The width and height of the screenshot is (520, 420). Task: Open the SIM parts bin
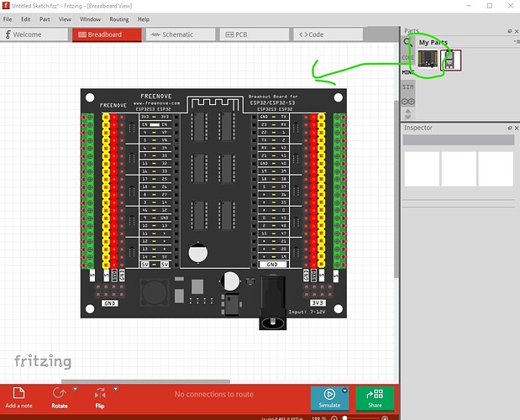tap(407, 87)
